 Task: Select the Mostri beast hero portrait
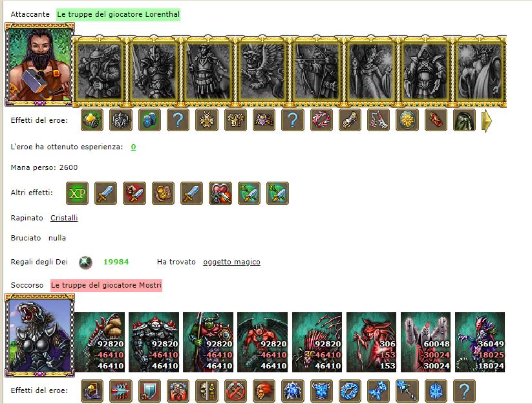pyautogui.click(x=39, y=335)
